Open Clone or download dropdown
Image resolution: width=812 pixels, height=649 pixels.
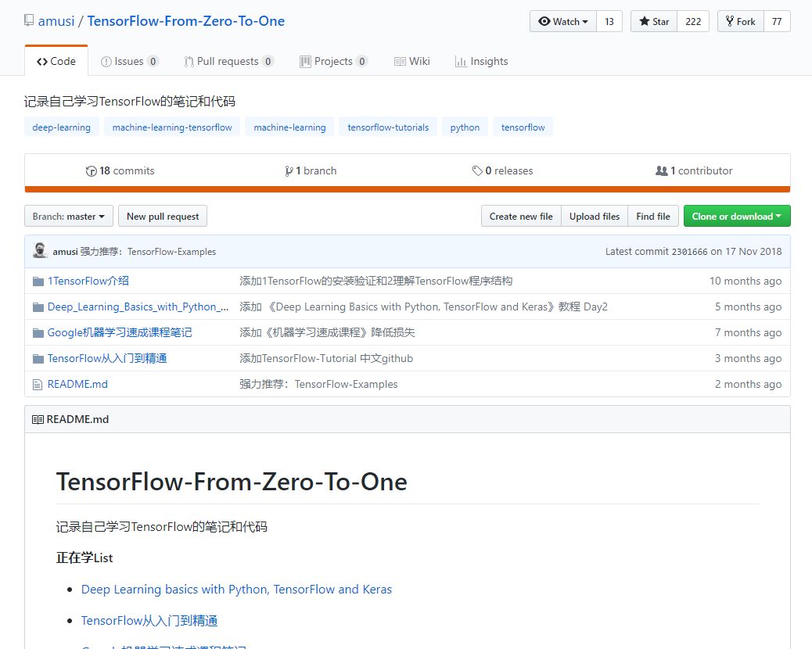click(737, 217)
